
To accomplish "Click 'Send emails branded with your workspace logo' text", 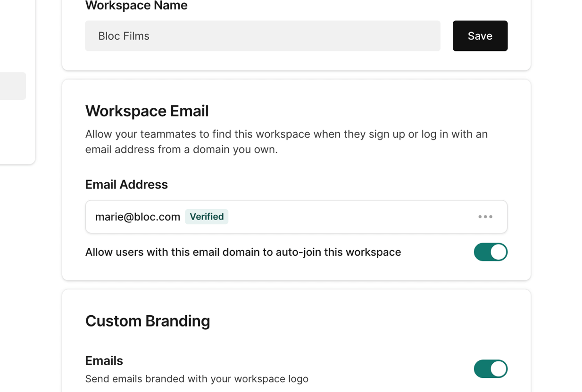I will (x=197, y=379).
